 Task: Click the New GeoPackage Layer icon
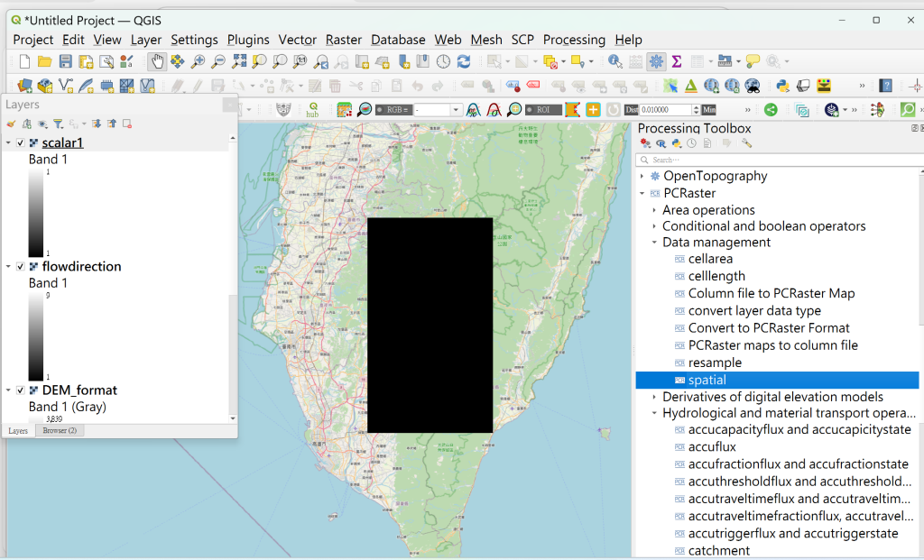coord(45,86)
